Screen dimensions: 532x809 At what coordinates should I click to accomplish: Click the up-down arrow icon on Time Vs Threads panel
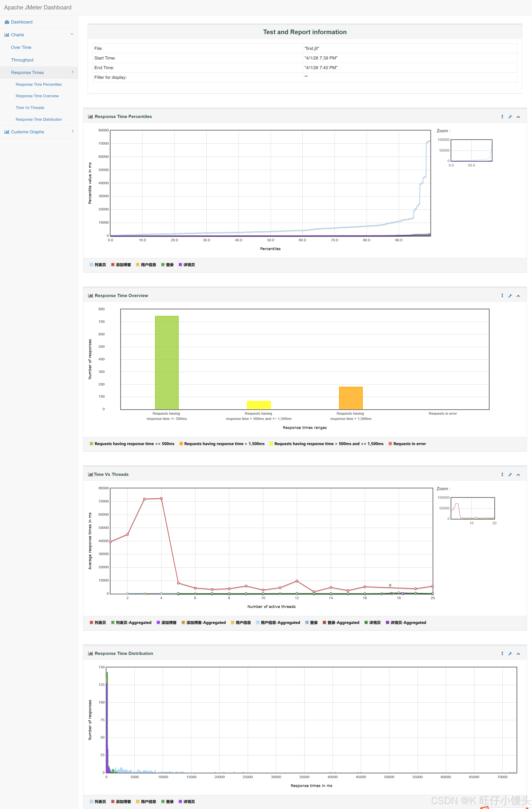[x=502, y=474]
